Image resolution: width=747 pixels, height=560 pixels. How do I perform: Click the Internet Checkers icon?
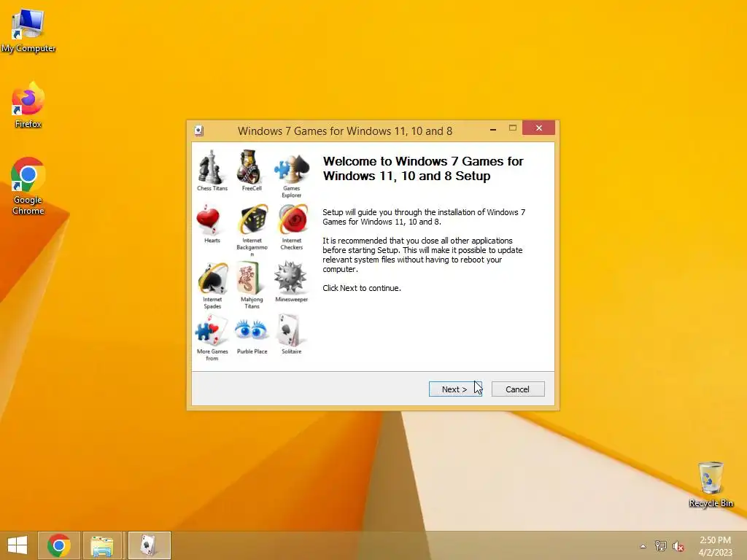(293, 220)
